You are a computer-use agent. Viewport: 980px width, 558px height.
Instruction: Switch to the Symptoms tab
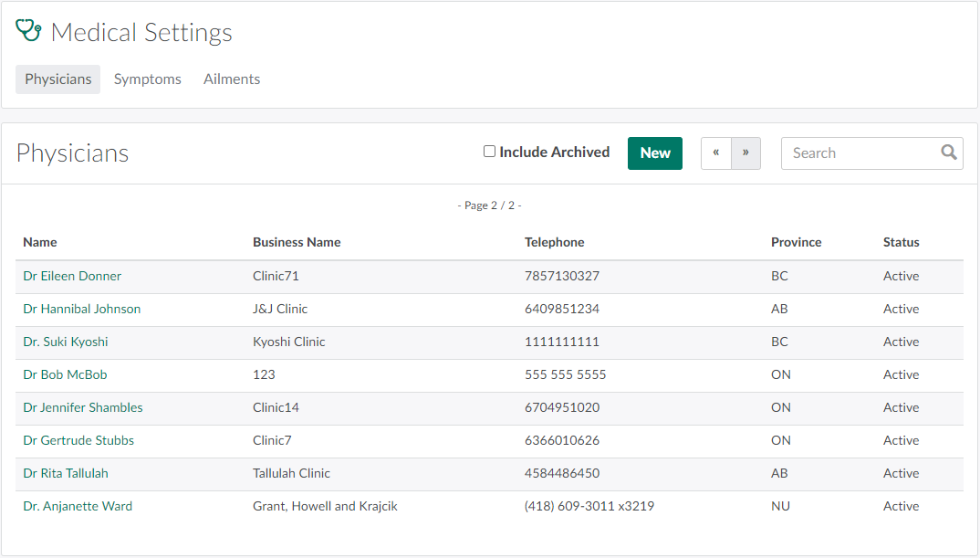[147, 79]
